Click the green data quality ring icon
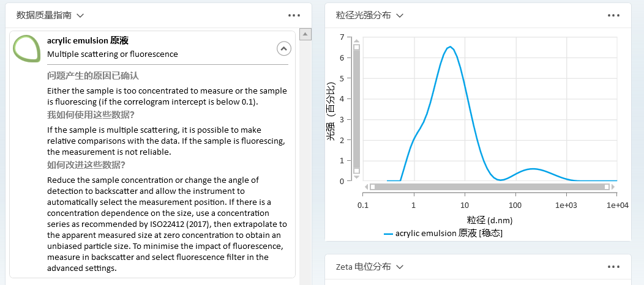 pyautogui.click(x=27, y=48)
